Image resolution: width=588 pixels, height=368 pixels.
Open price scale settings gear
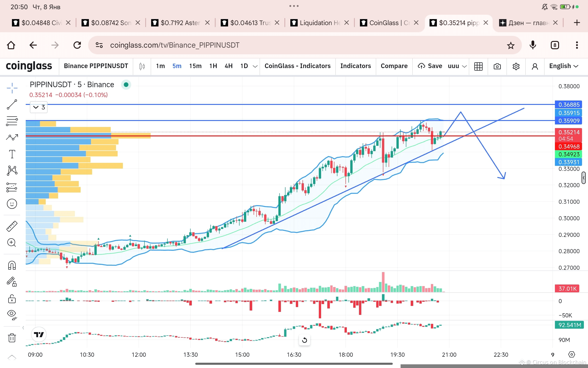pos(572,354)
